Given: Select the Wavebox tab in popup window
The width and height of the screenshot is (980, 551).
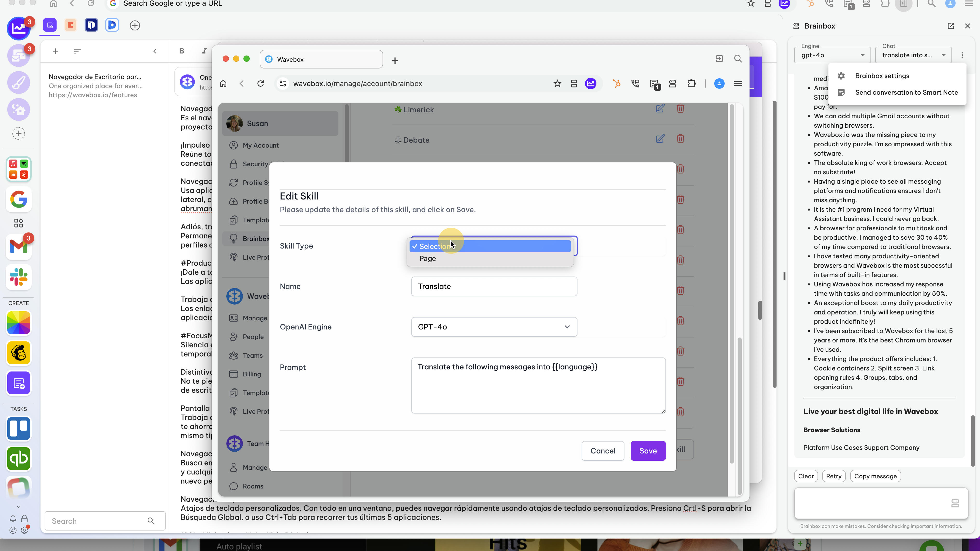Looking at the screenshot, I should (321, 59).
